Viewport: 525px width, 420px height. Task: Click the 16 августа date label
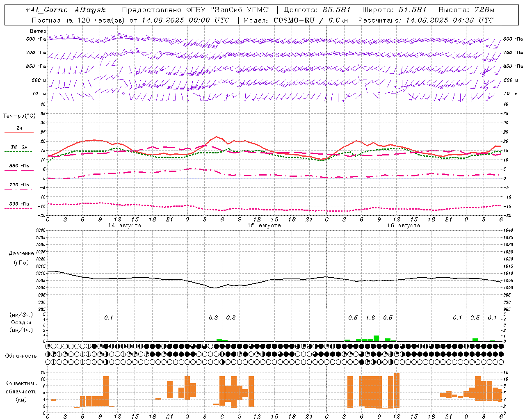(x=404, y=226)
